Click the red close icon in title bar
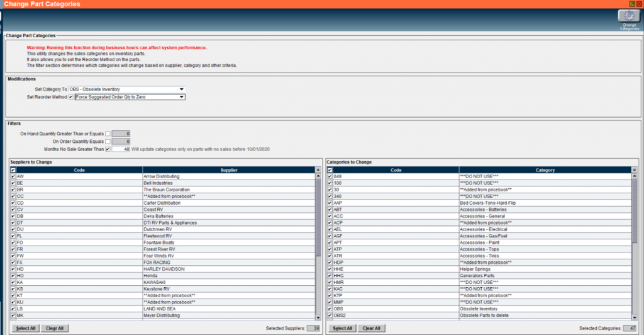 (x=638, y=4)
